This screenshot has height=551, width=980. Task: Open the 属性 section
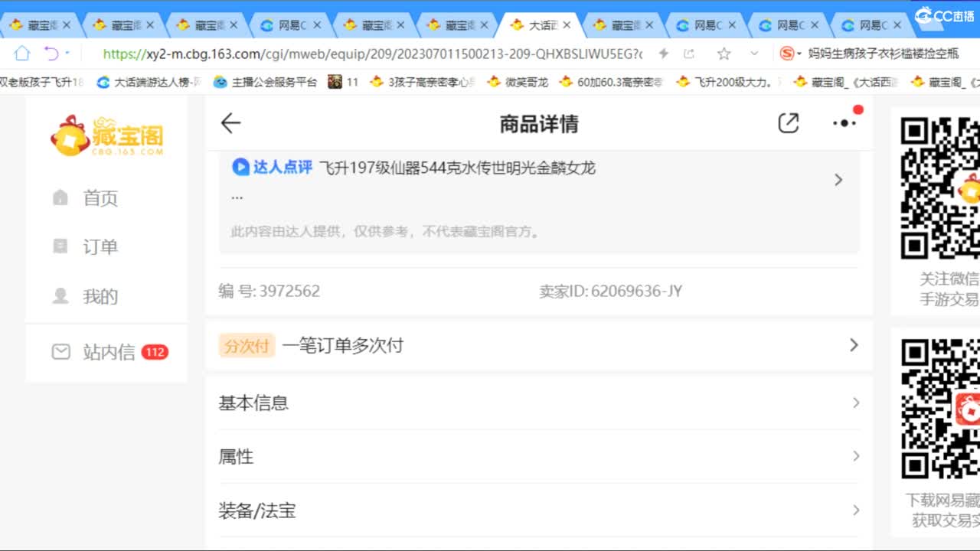point(539,456)
